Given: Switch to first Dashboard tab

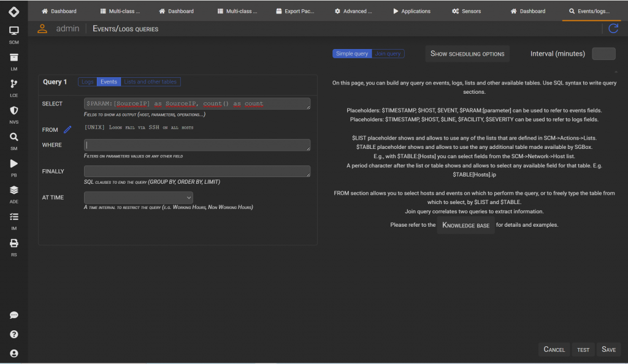Looking at the screenshot, I should pyautogui.click(x=59, y=11).
